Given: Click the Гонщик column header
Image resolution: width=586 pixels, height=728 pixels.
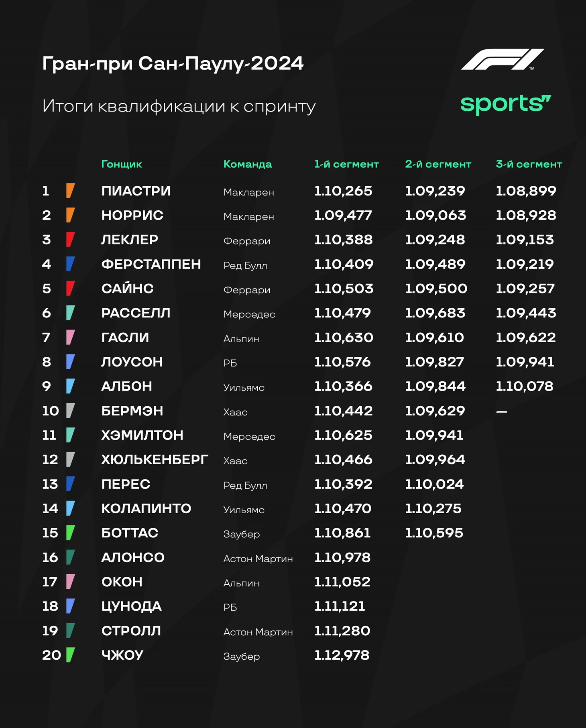Looking at the screenshot, I should pos(122,164).
